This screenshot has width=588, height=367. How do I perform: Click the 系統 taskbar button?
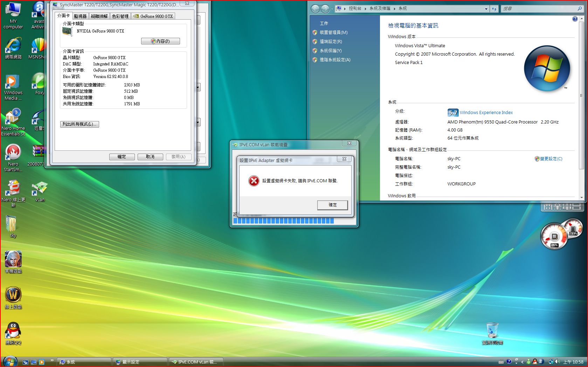tap(84, 362)
